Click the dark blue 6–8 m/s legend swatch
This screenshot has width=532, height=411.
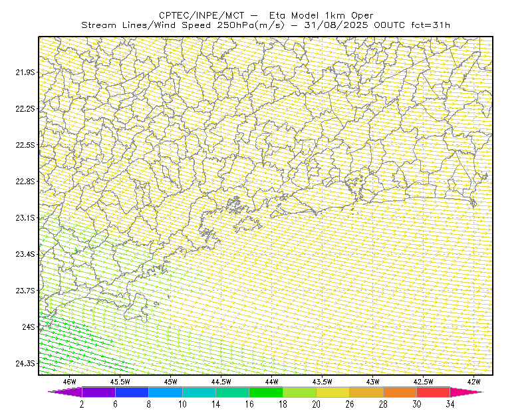click(132, 392)
